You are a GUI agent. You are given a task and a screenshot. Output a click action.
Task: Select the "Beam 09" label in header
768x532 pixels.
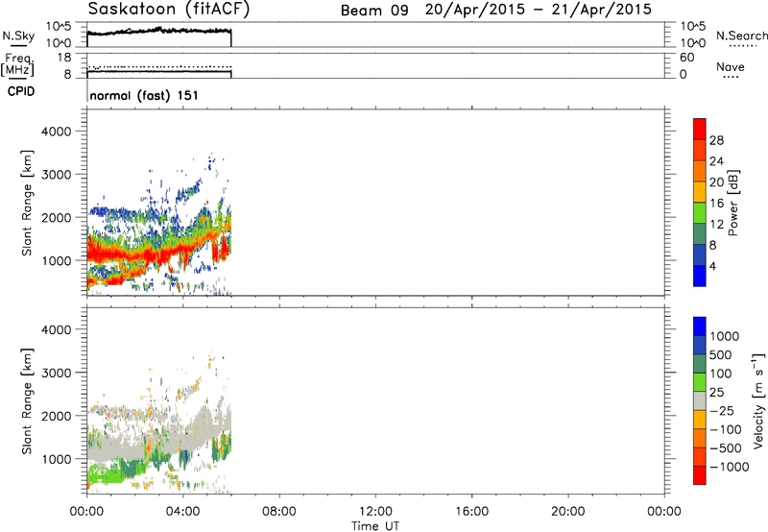[x=374, y=11]
